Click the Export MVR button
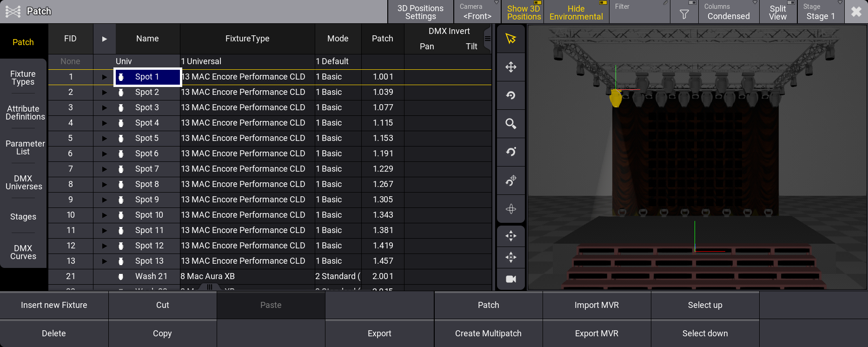 [x=596, y=334]
